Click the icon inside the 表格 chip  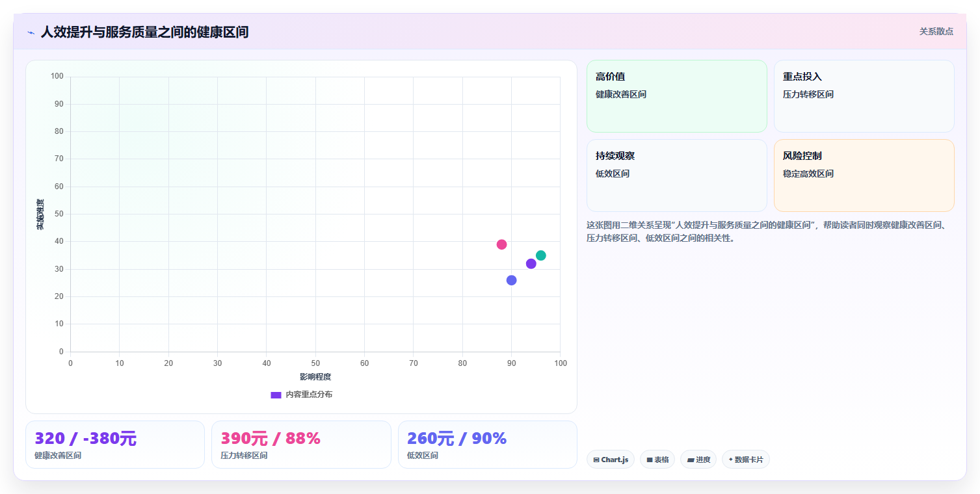click(649, 460)
